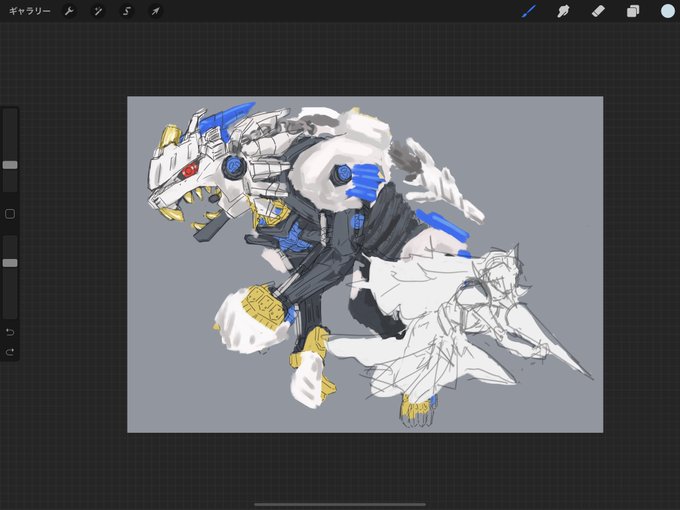Tap the square Modify button in sidebar
This screenshot has height=510, width=680.
point(10,214)
